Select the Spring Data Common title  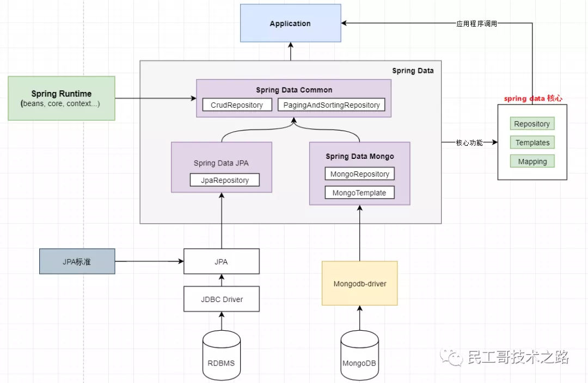click(294, 90)
